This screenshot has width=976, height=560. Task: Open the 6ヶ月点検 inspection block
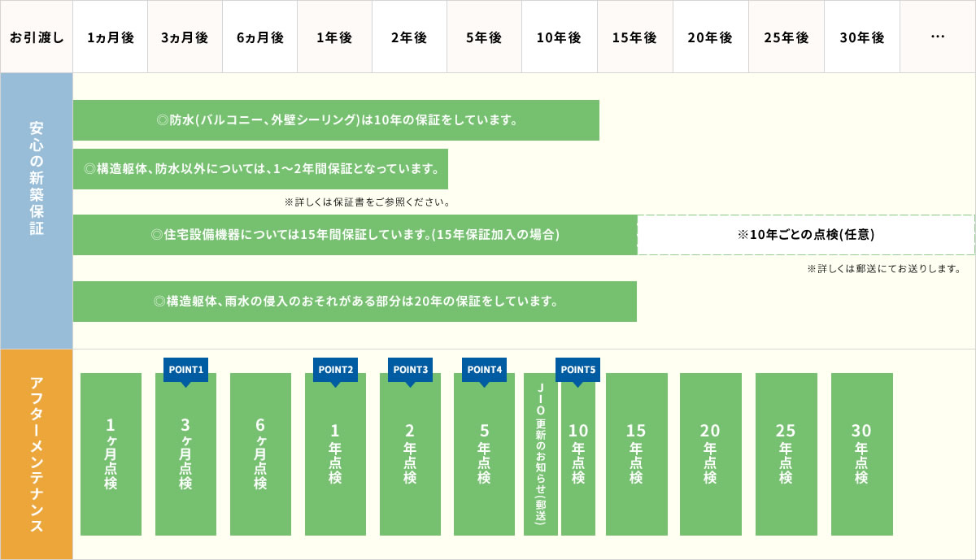[260, 454]
